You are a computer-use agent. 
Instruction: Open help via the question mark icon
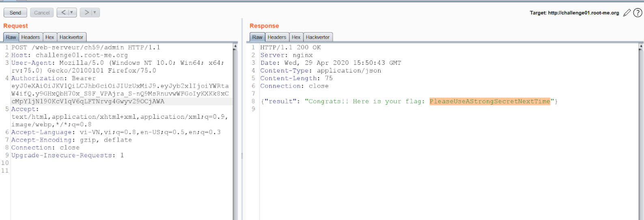click(638, 13)
